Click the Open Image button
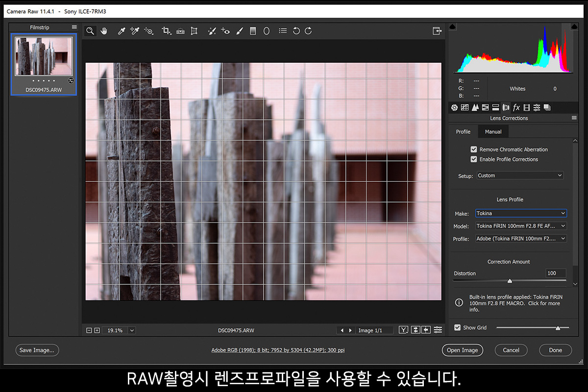Screen dimensions: 588x392 click(462, 350)
